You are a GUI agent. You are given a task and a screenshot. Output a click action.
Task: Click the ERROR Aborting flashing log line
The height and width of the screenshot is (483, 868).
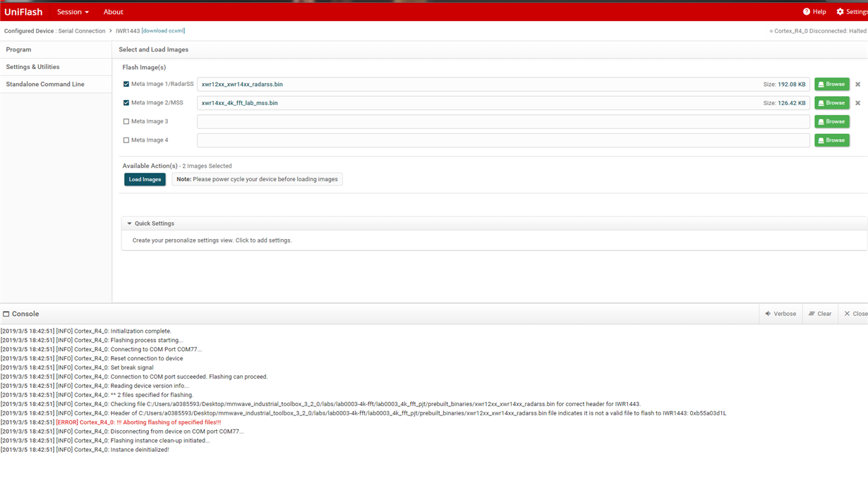tap(111, 422)
